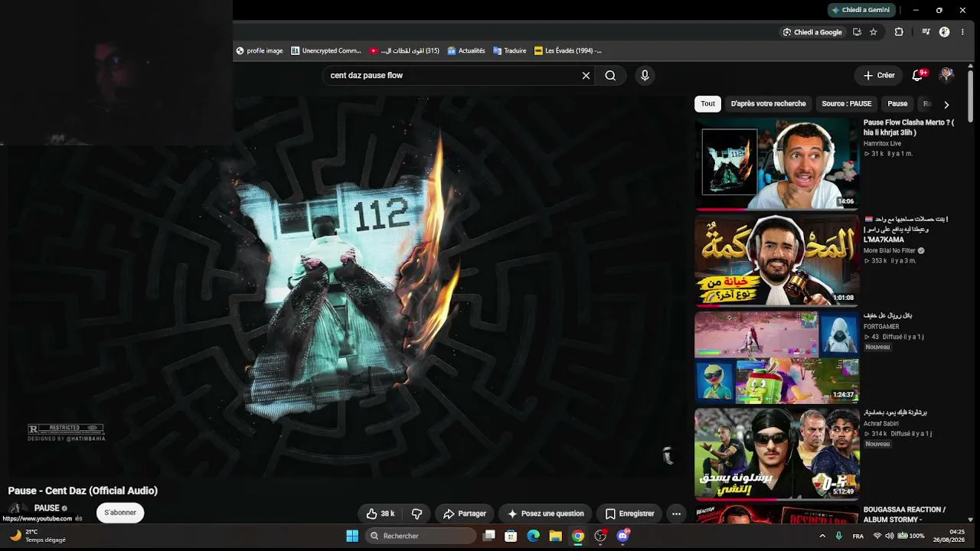
Task: Open Google Chrome taskbar icon
Action: [x=578, y=536]
